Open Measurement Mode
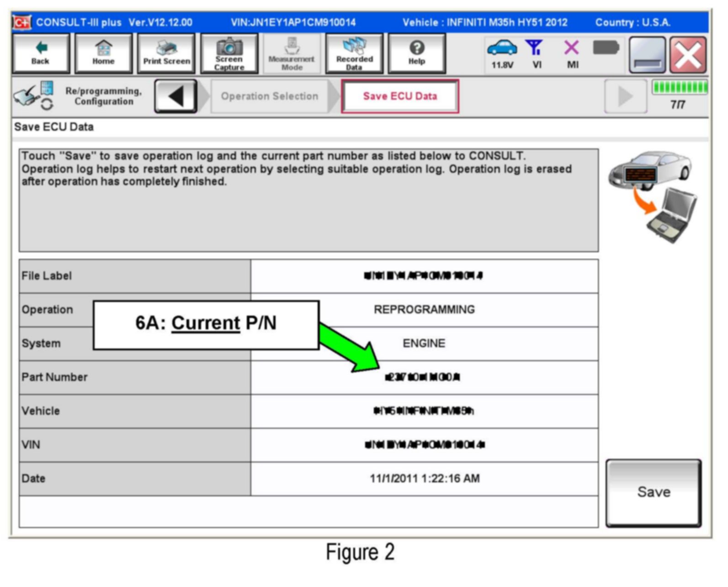The image size is (728, 587). (x=292, y=53)
